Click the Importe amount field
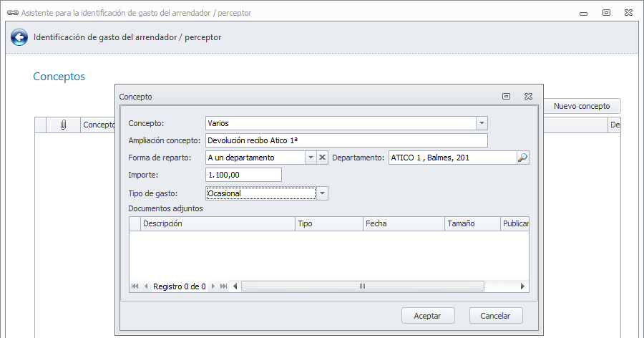Viewport: 644px width, 338px height. pyautogui.click(x=243, y=175)
